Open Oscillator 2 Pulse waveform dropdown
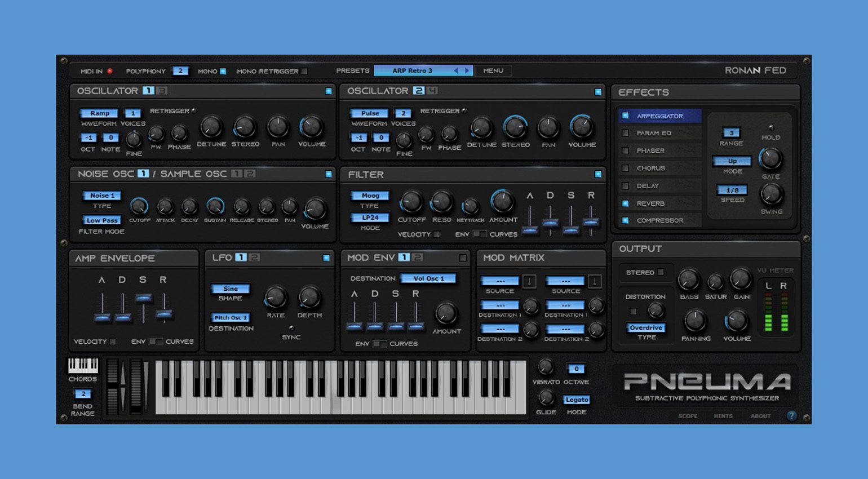The image size is (868, 479). pyautogui.click(x=370, y=113)
